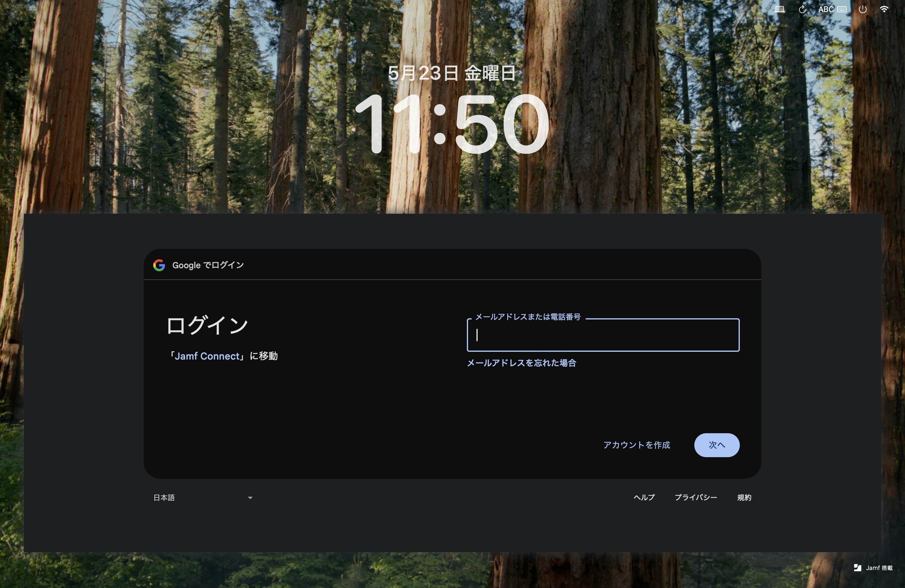This screenshot has height=588, width=905.
Task: Click the keyboard viewer icon
Action: pyautogui.click(x=842, y=10)
